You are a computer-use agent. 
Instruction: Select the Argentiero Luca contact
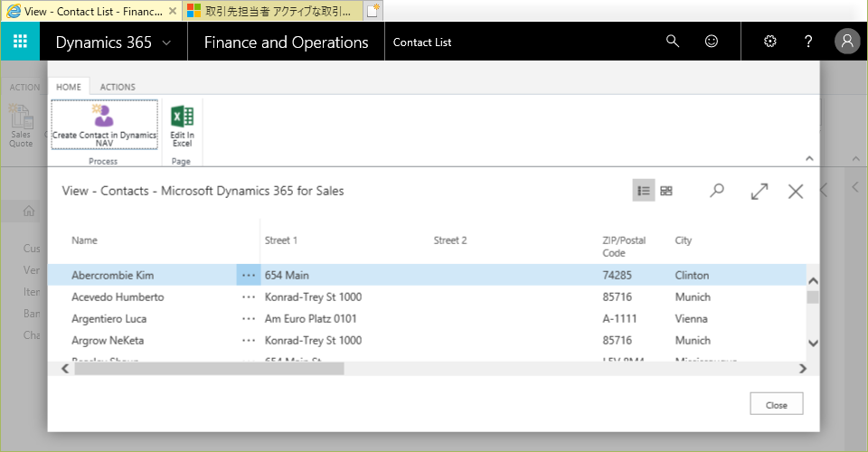tap(109, 319)
